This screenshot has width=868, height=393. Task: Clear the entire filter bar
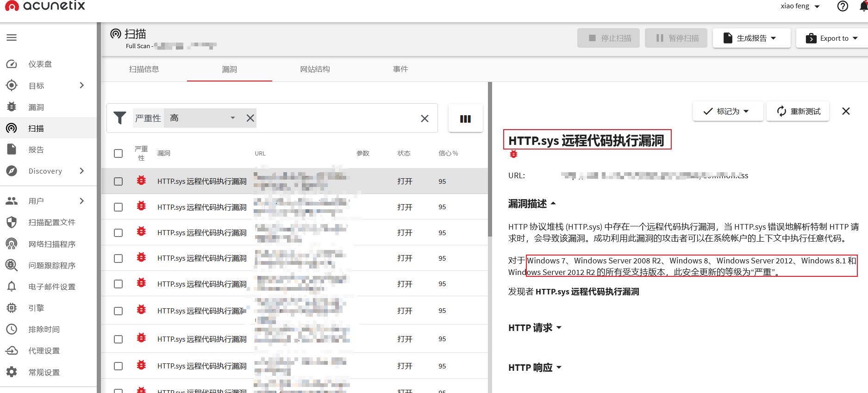(425, 119)
